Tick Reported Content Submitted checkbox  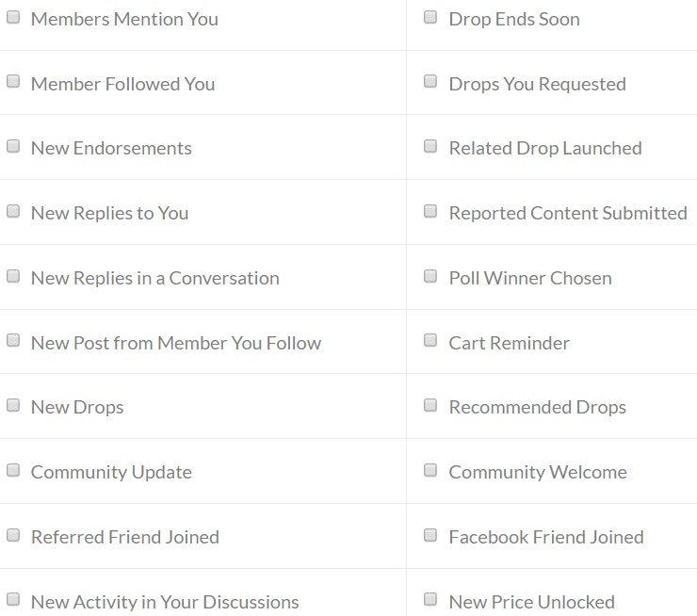[x=430, y=211]
